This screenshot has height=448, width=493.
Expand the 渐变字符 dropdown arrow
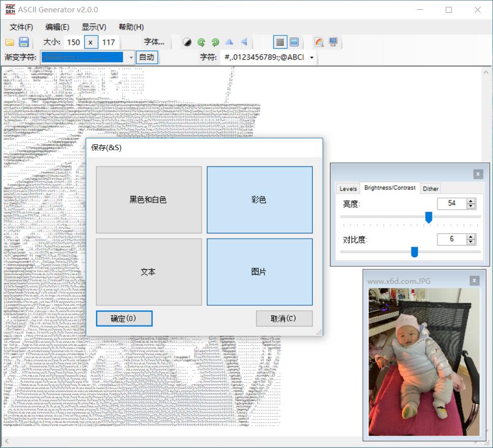(x=131, y=58)
